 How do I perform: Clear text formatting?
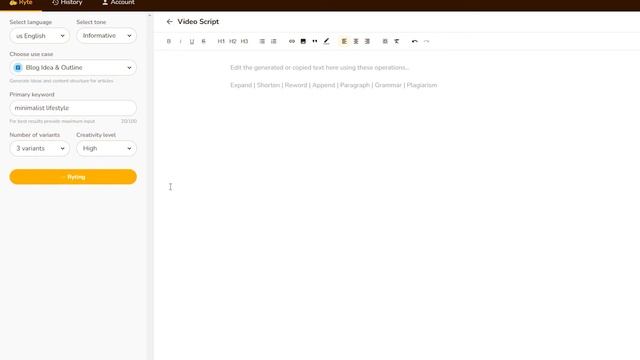(397, 41)
